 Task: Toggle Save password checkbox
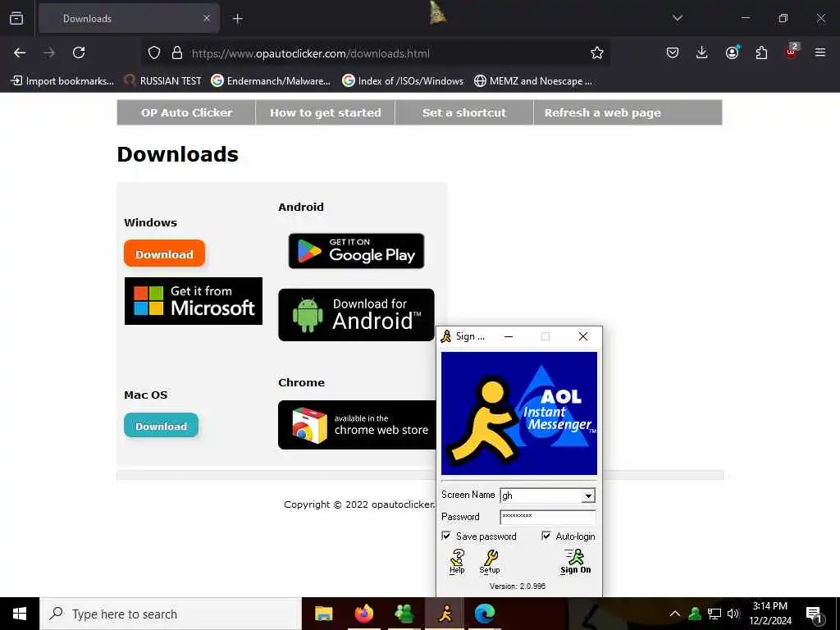pyautogui.click(x=446, y=536)
